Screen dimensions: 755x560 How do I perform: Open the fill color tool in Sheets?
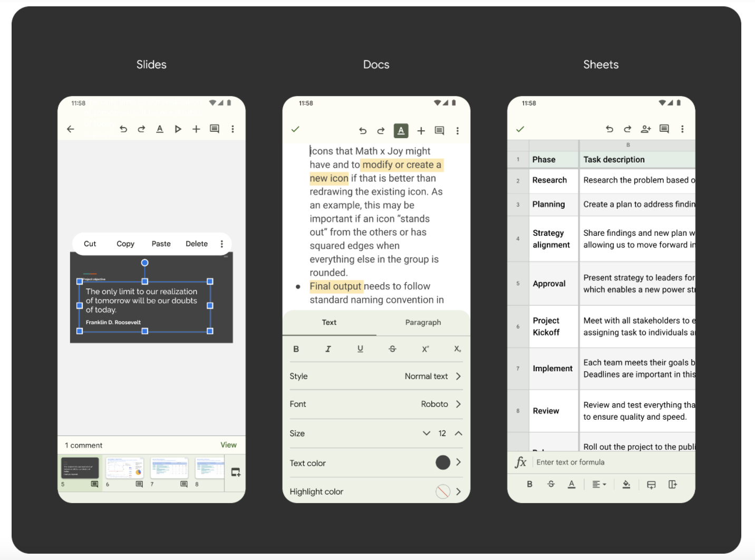tap(626, 484)
